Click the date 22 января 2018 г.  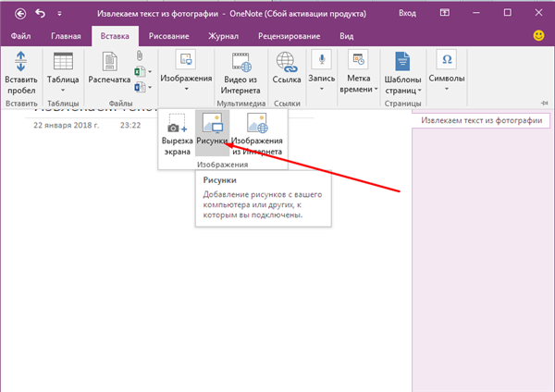tap(67, 125)
